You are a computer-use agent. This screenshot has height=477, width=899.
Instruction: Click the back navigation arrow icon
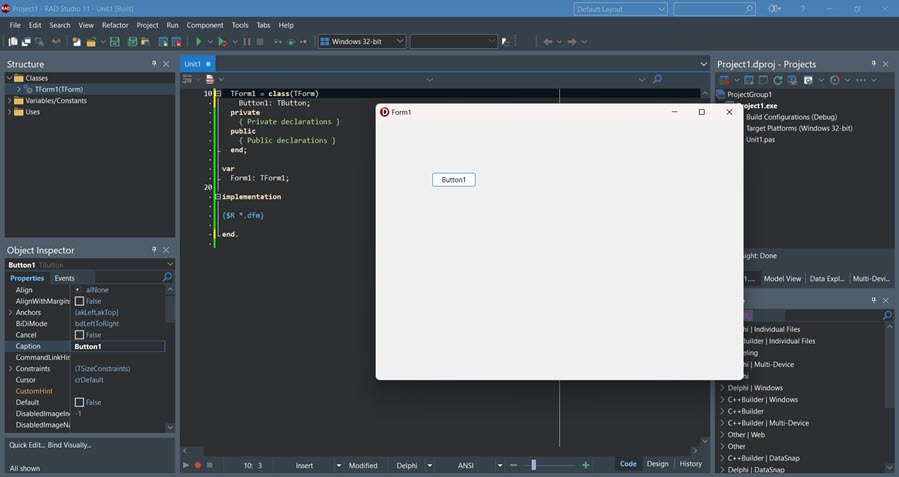548,41
